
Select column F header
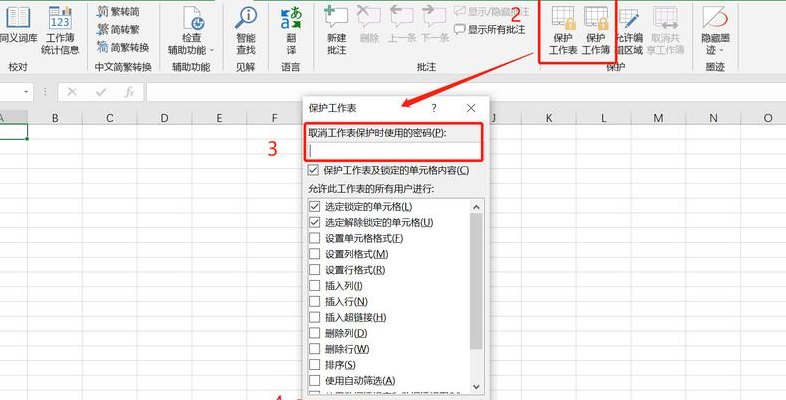(x=274, y=118)
